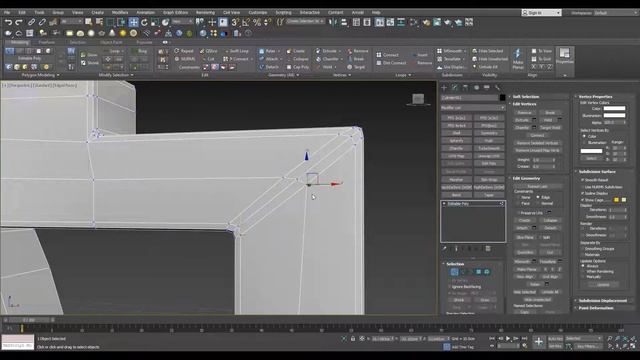The image size is (640, 360).
Task: Open the Modifier List dropdown
Action: pyautogui.click(x=473, y=108)
